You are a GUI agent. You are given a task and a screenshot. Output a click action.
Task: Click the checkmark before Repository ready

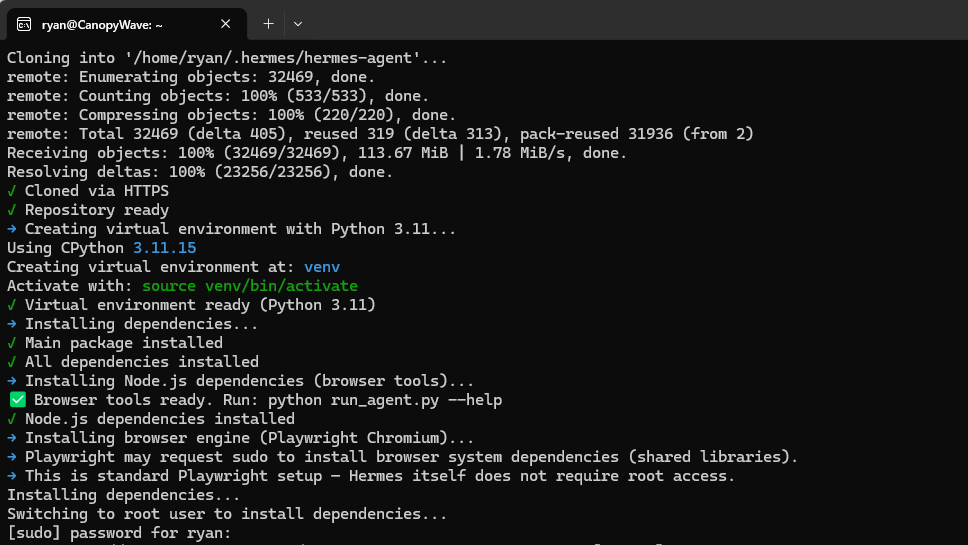click(12, 210)
